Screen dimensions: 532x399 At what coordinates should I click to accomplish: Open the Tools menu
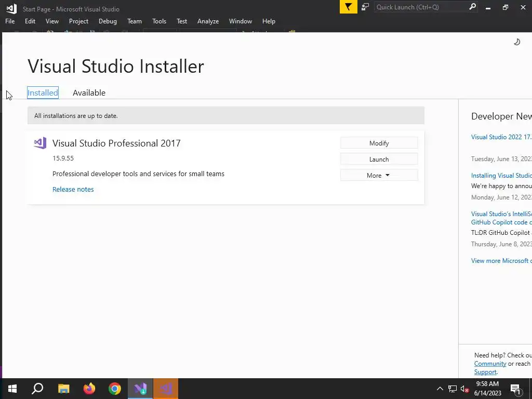point(159,21)
